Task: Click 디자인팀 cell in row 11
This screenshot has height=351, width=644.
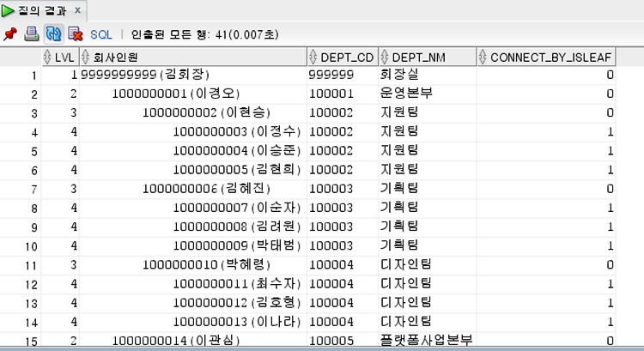Action: click(427, 265)
